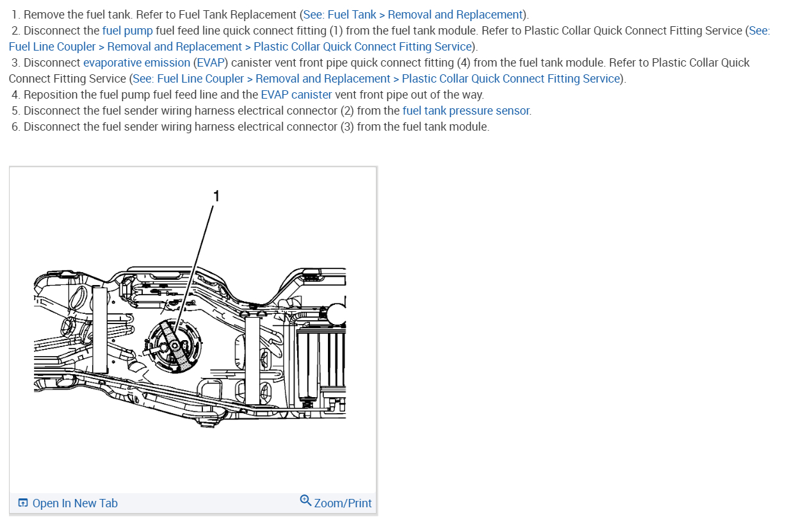Click step 1 text 'Remove the fuel tank'
The image size is (812, 522).
[x=78, y=15]
